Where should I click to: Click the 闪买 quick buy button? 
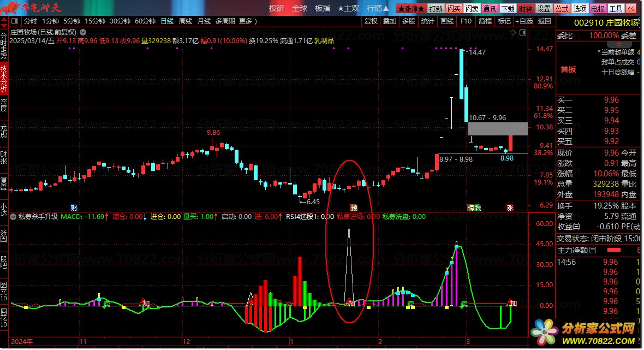tap(454, 9)
